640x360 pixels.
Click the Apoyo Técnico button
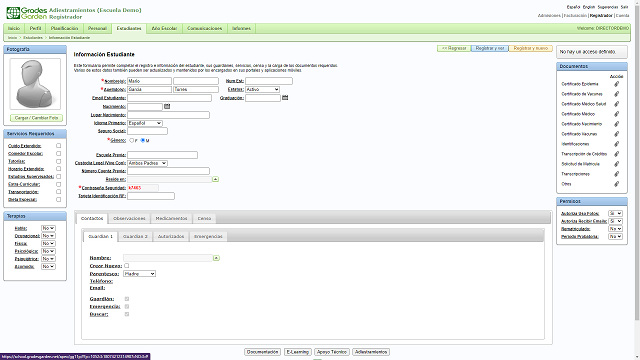click(x=331, y=352)
